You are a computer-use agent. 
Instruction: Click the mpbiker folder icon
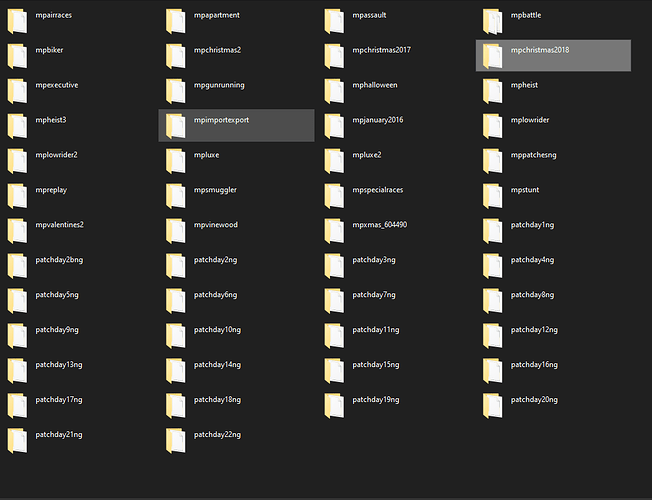tap(17, 56)
